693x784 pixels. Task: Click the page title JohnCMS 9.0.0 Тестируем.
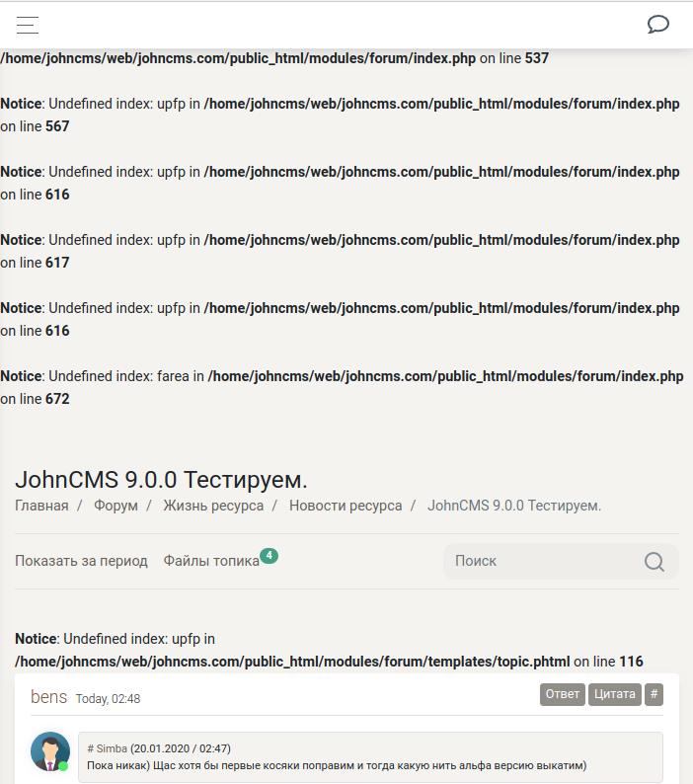(161, 480)
